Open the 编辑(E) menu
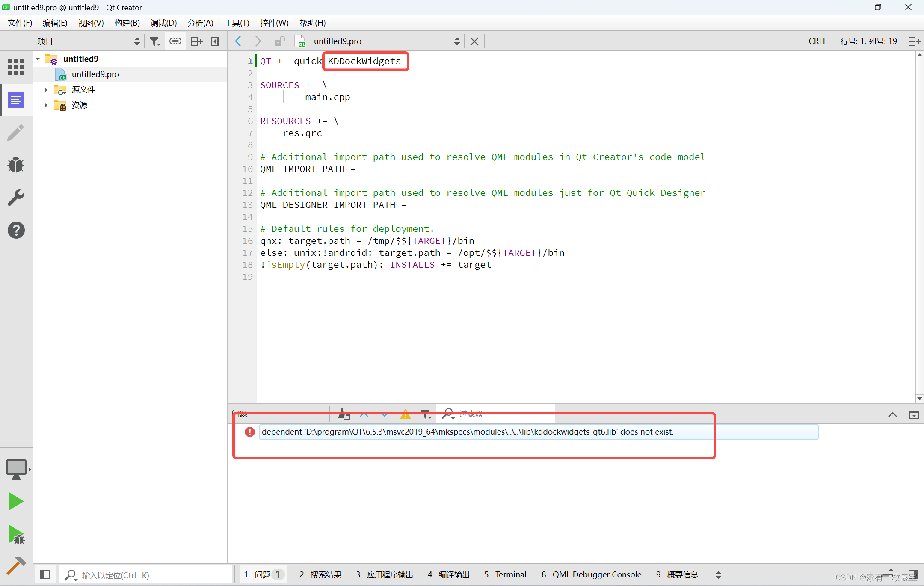This screenshot has height=586, width=924. [x=55, y=23]
